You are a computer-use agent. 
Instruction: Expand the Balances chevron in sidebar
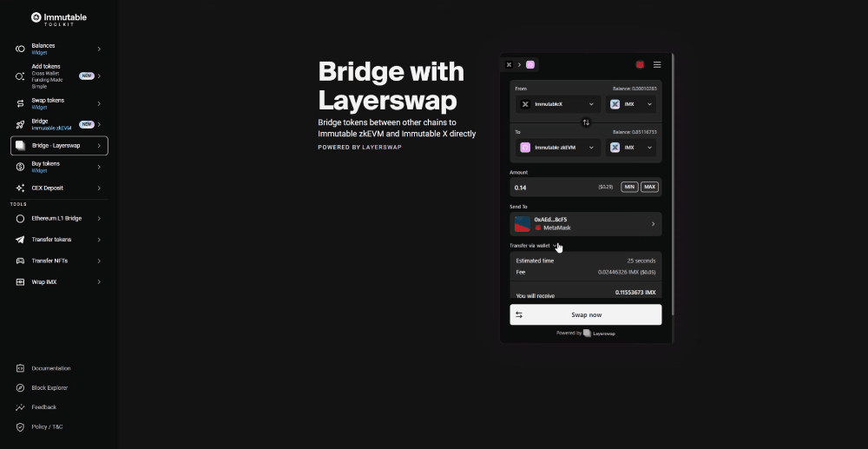tap(99, 49)
